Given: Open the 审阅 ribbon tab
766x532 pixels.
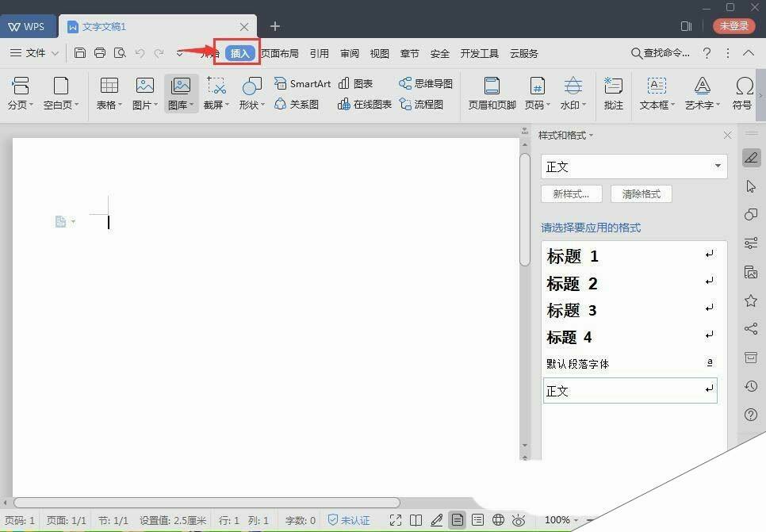Looking at the screenshot, I should point(350,53).
